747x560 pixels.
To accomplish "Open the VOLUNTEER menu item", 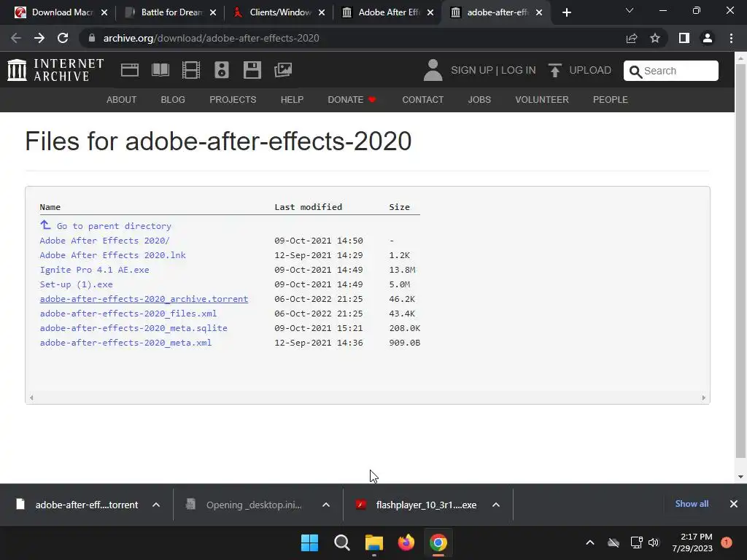I will point(542,99).
